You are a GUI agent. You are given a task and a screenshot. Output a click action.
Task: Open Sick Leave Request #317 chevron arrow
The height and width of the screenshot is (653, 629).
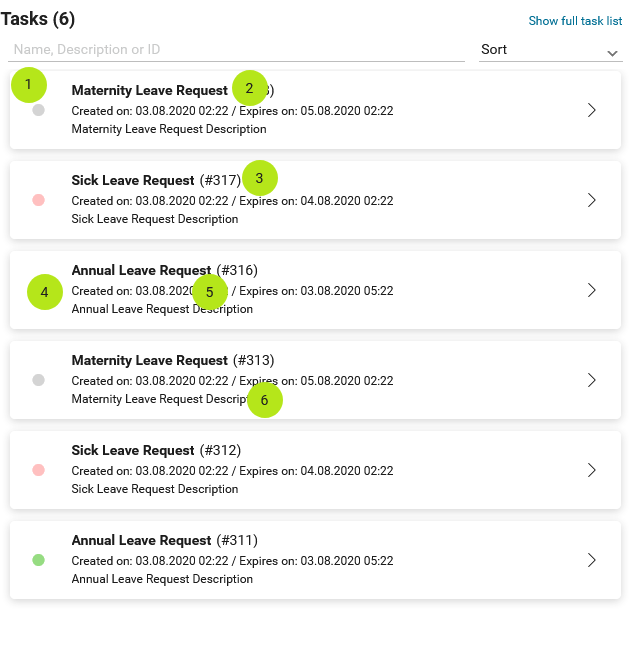click(x=592, y=200)
